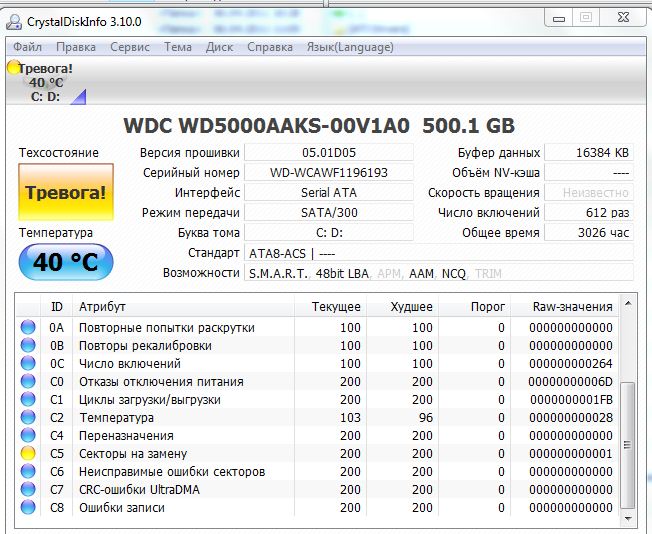Click the transfer mode field SATA/300
The width and height of the screenshot is (652, 534).
pyautogui.click(x=329, y=212)
